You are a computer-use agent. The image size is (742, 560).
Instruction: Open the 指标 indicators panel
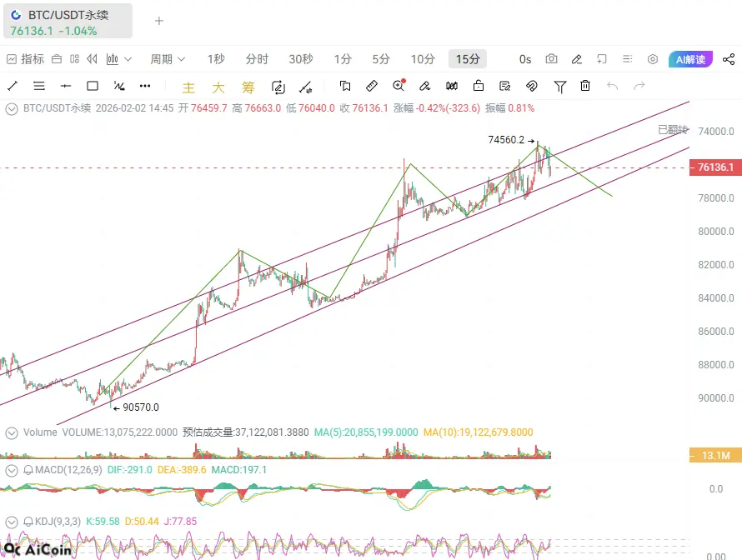[26, 59]
